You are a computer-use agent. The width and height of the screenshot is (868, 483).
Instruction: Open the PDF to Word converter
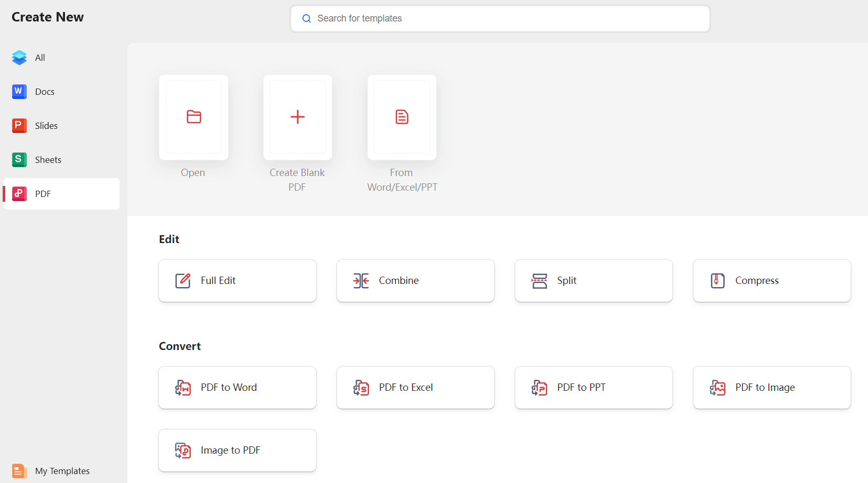coord(237,388)
